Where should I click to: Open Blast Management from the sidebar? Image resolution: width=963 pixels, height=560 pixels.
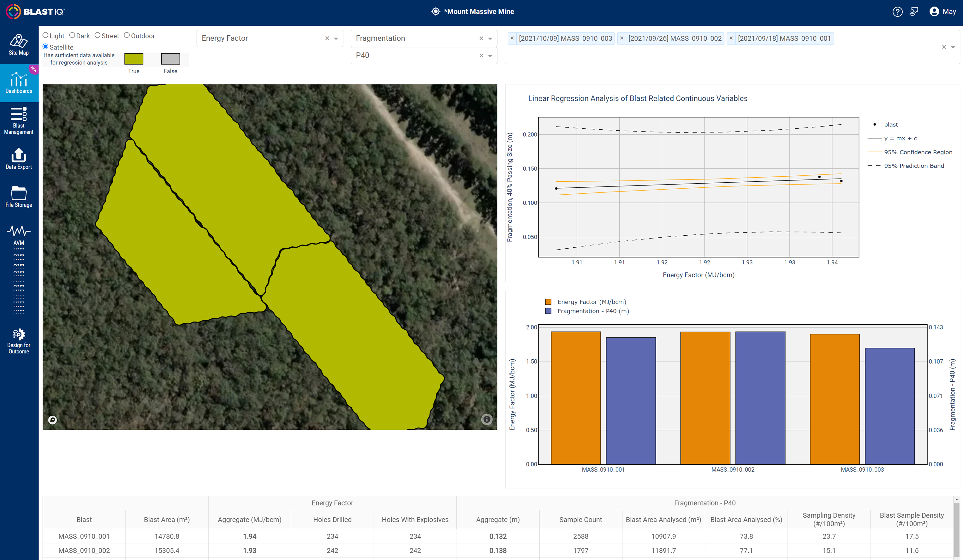[18, 120]
